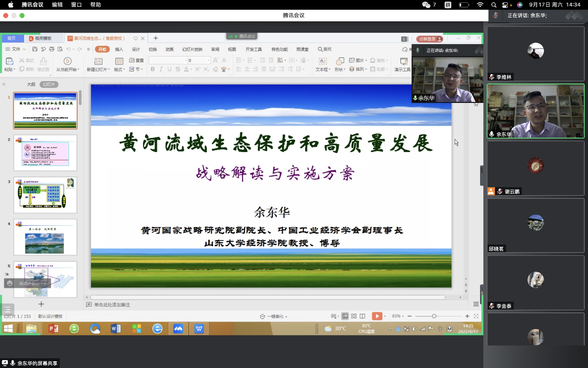Open slide sorter view icon in status bar
The image size is (588, 368).
pyautogui.click(x=354, y=316)
